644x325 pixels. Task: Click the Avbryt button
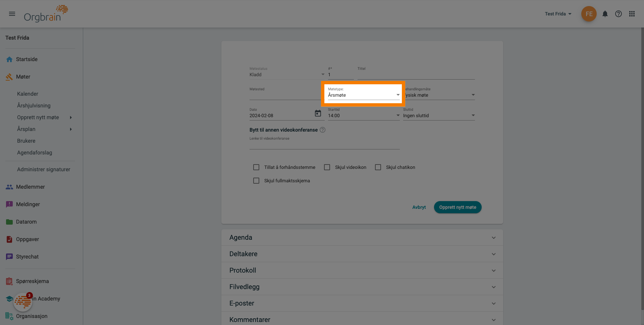419,207
